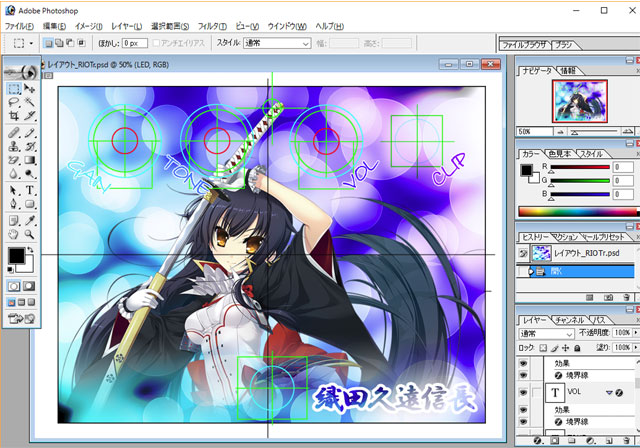Select the Eyedropper tool

(29, 221)
